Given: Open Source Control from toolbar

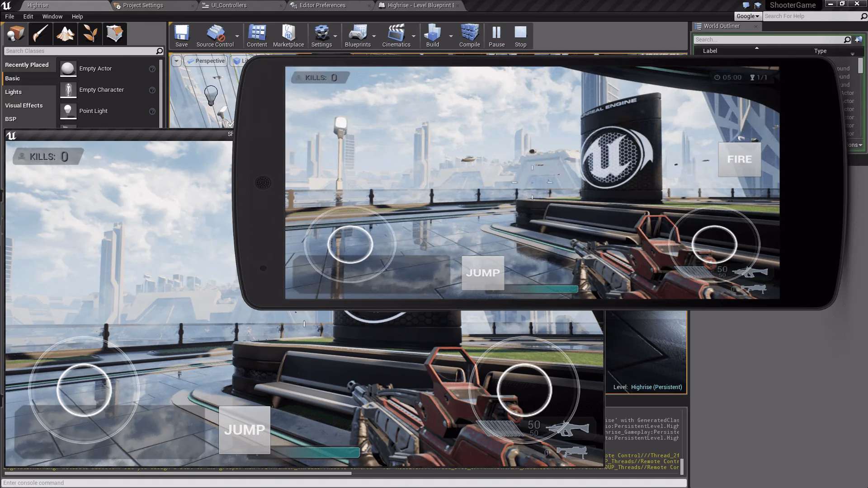Looking at the screenshot, I should pos(215,36).
